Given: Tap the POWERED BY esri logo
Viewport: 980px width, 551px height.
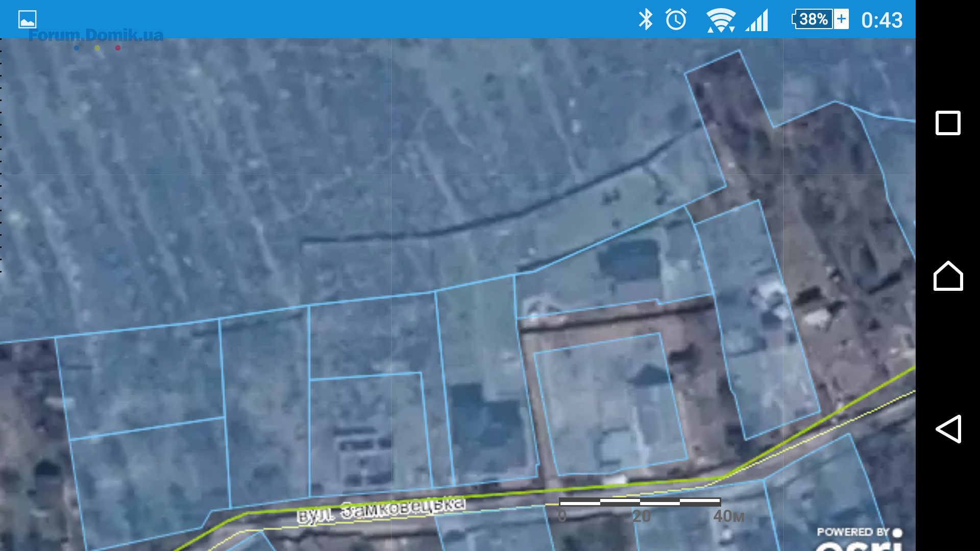Looking at the screenshot, I should [x=859, y=538].
